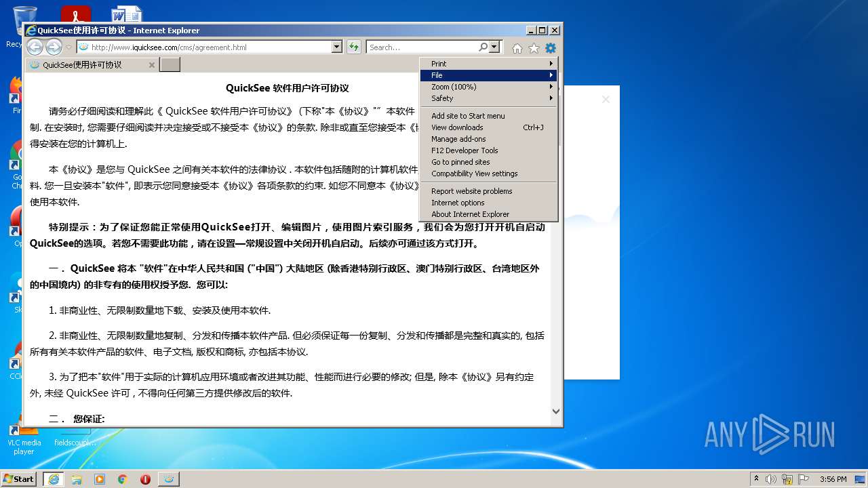Viewport: 868px width, 488px height.
Task: Choose Add site to Start menu
Action: pos(489,116)
